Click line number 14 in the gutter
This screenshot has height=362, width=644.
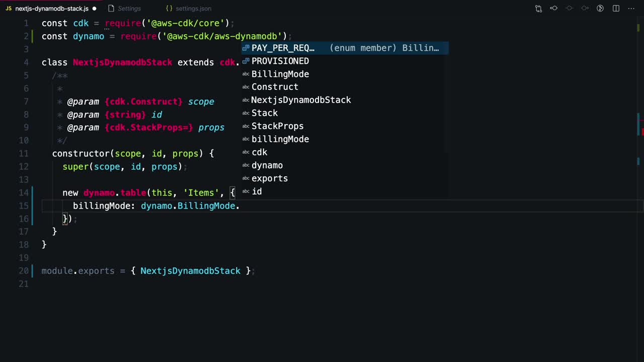point(24,193)
